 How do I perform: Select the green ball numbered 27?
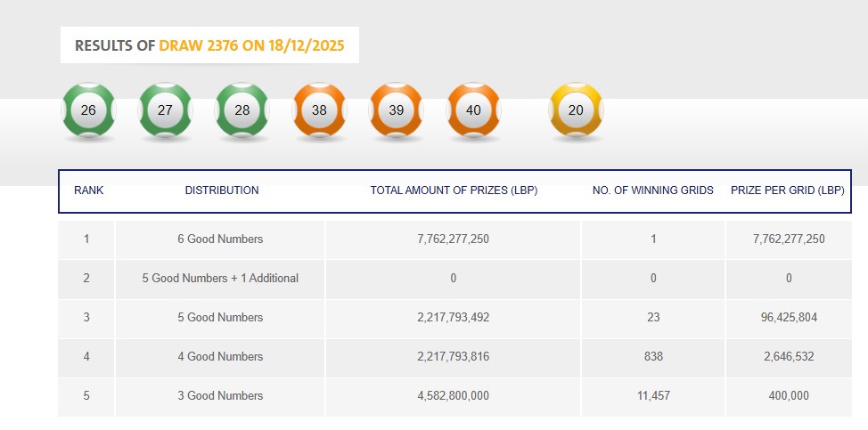coord(165,111)
